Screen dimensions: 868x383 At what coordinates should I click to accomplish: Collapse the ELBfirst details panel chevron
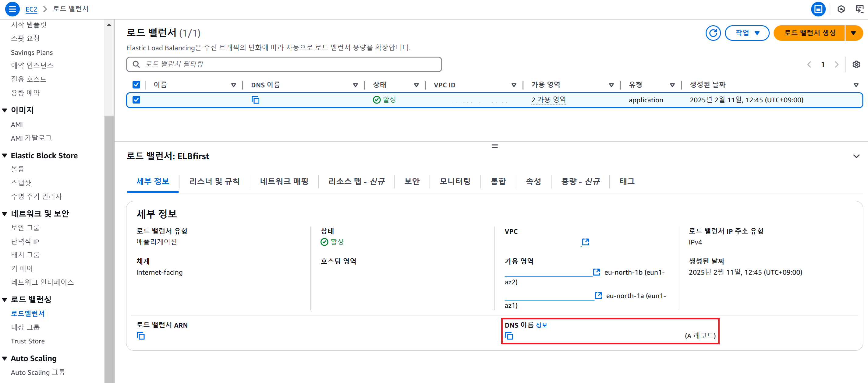click(856, 156)
